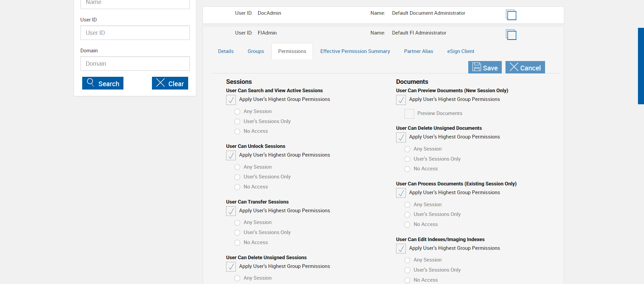Uncheck group permissions under Search and View Active Sessions
The height and width of the screenshot is (284, 644).
click(231, 100)
